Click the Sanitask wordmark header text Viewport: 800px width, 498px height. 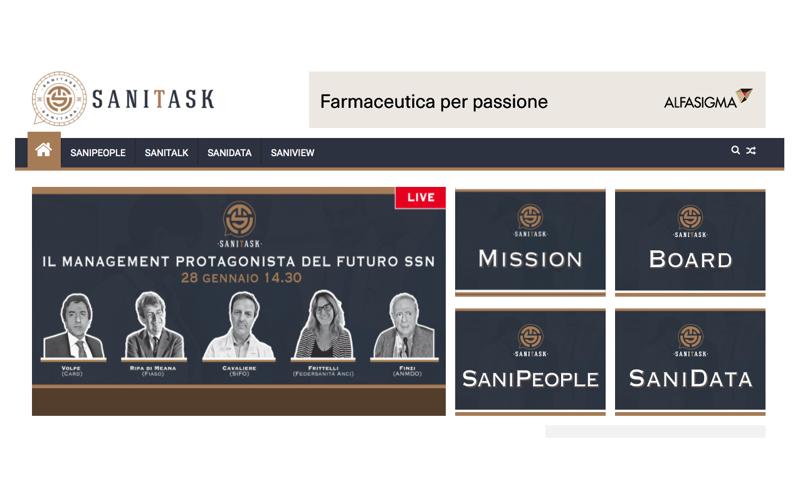click(x=153, y=99)
